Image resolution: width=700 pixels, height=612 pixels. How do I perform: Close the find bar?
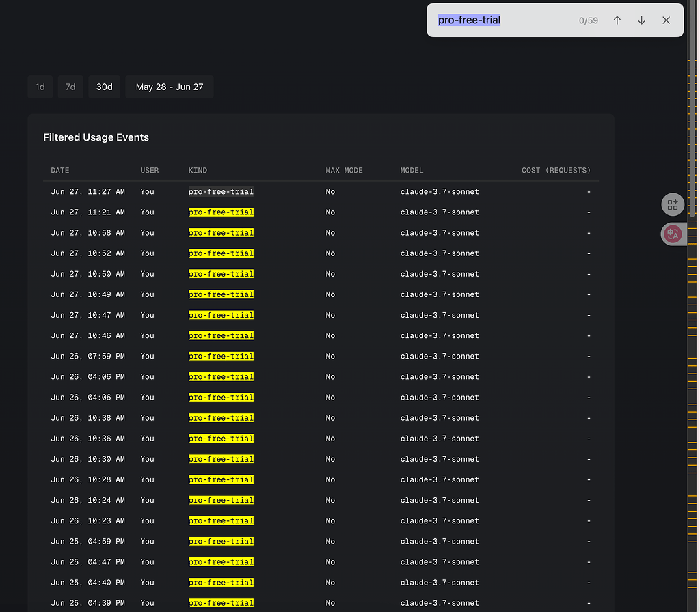click(666, 20)
